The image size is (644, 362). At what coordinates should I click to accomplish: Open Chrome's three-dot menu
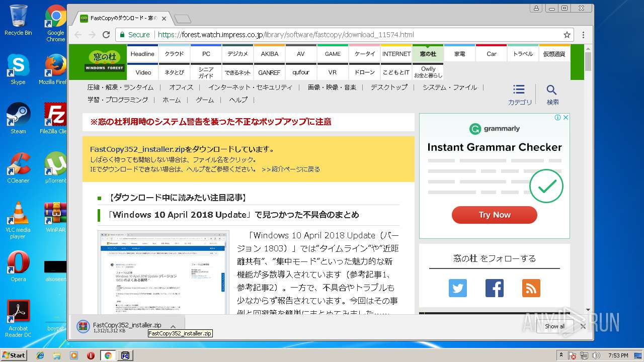coord(583,35)
